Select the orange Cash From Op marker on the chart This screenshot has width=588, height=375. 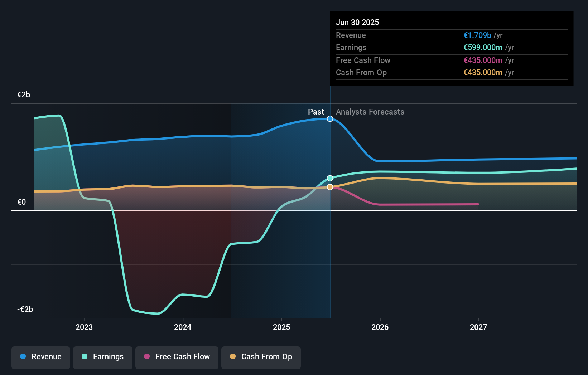(x=330, y=187)
